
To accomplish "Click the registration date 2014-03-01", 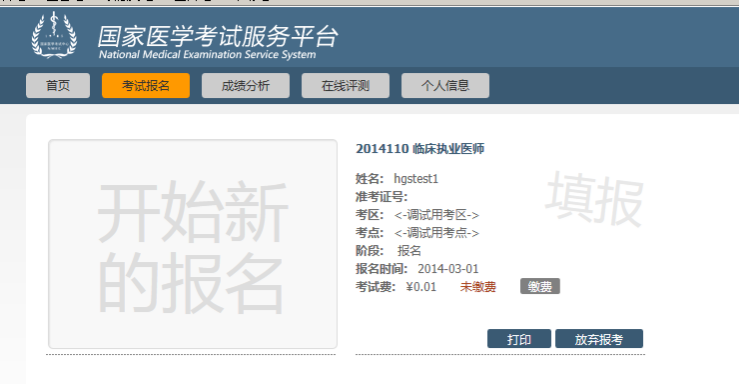I will 448,269.
